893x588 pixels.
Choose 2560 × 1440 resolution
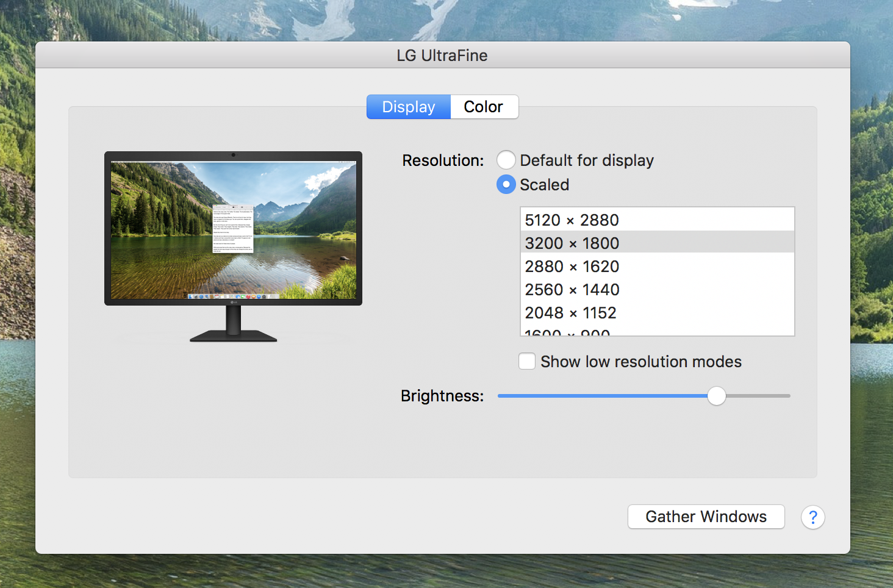point(657,289)
